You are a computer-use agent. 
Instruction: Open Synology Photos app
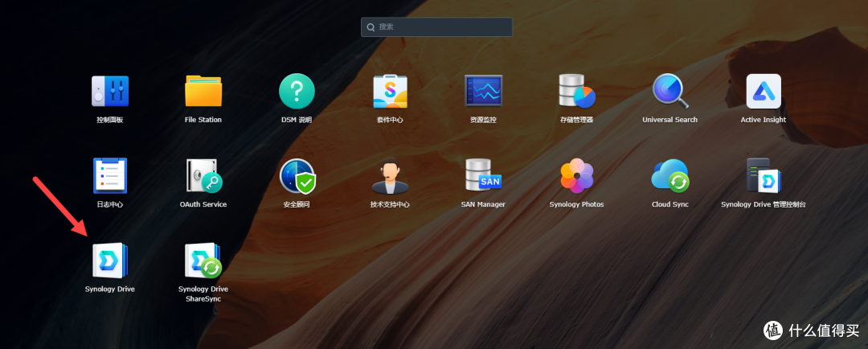[577, 175]
